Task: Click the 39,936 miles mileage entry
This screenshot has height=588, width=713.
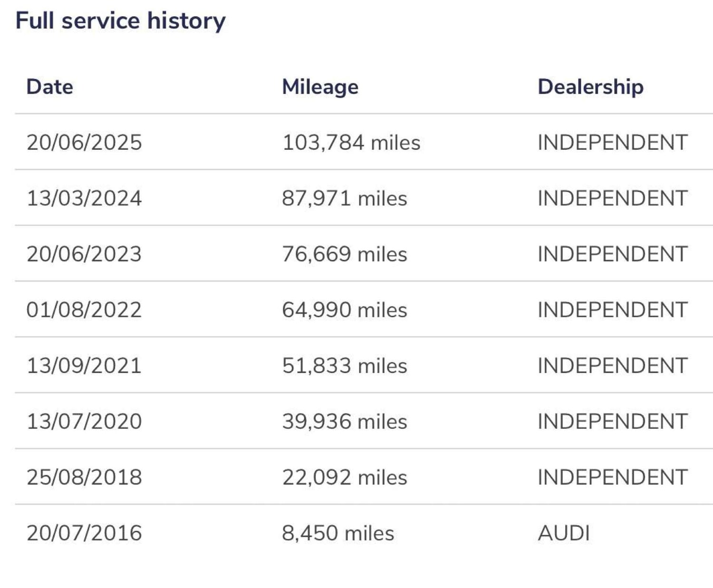Action: (x=345, y=421)
